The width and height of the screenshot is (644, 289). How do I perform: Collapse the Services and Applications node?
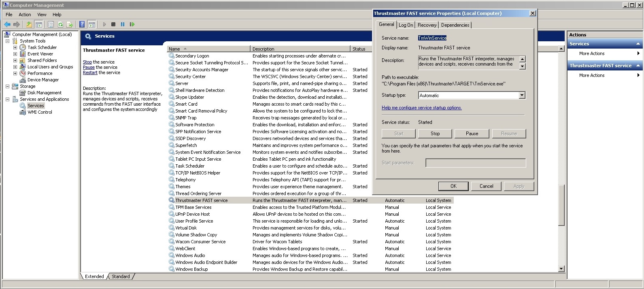point(7,99)
